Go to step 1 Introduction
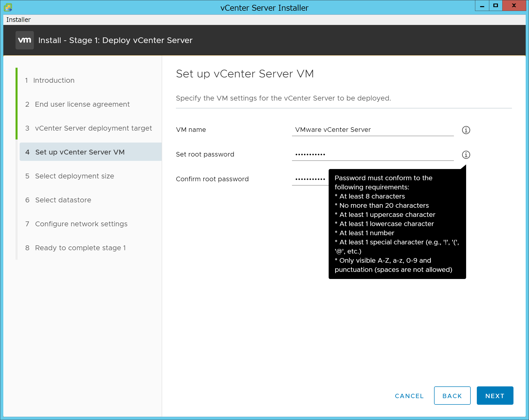The image size is (529, 420). (50, 80)
